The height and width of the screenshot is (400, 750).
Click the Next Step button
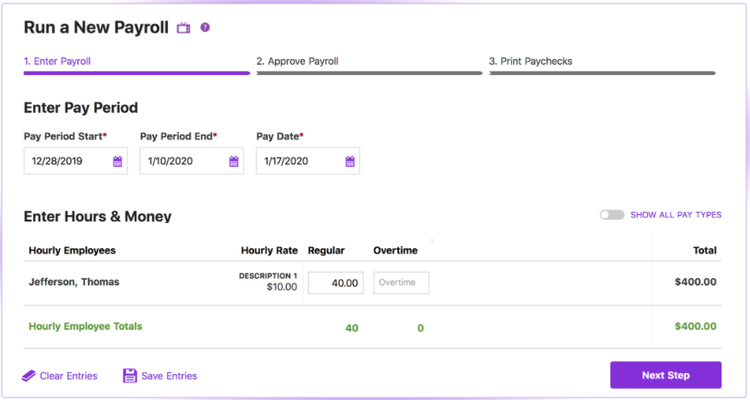(x=665, y=375)
